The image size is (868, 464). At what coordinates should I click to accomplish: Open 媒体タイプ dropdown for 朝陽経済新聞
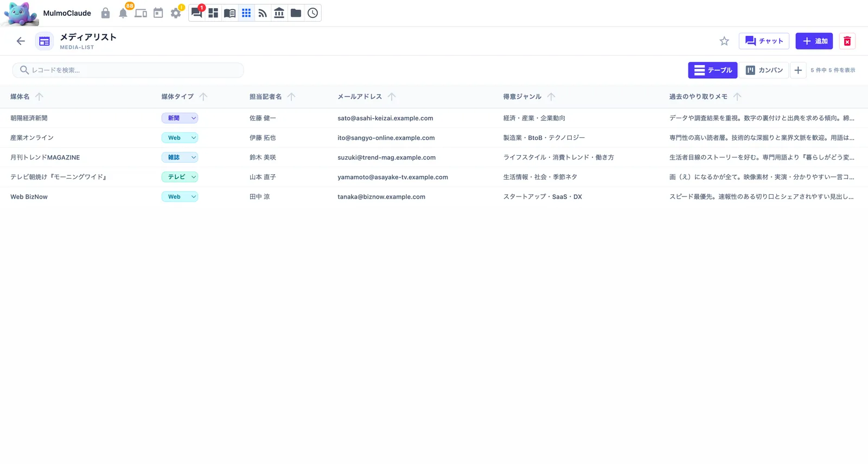(x=180, y=118)
